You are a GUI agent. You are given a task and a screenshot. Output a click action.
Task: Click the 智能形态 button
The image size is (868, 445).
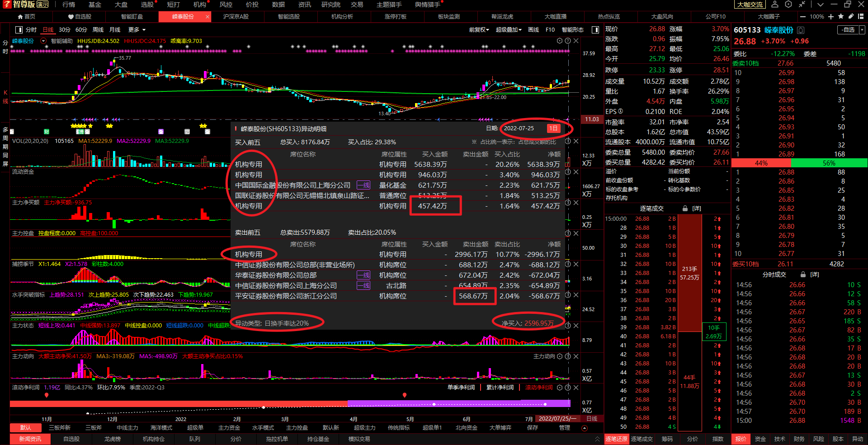pos(573,30)
